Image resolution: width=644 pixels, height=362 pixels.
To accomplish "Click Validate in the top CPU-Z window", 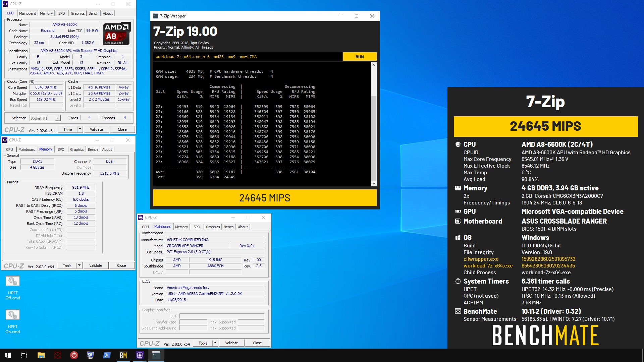I will click(x=97, y=129).
